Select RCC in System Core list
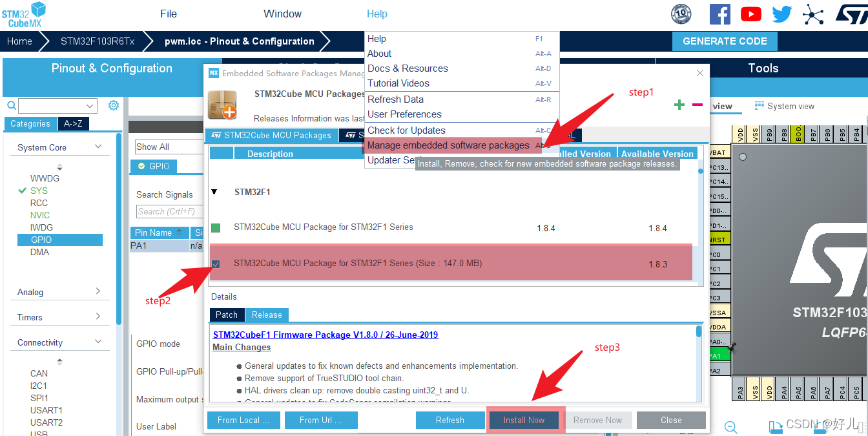This screenshot has width=868, height=436. 39,203
